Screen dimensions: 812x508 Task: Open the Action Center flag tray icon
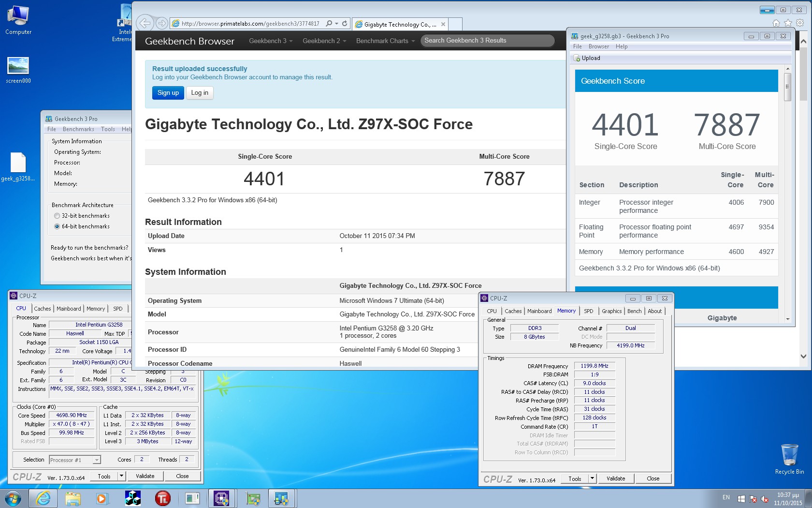pyautogui.click(x=753, y=498)
